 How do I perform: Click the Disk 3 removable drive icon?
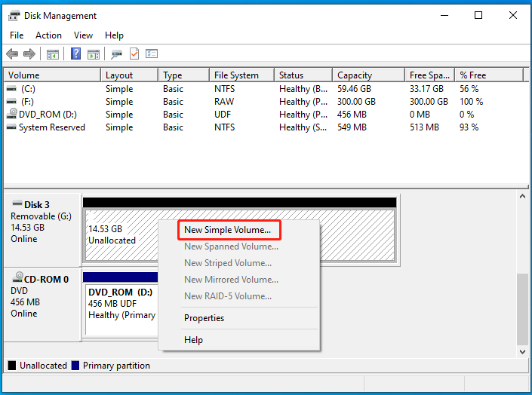pos(17,204)
